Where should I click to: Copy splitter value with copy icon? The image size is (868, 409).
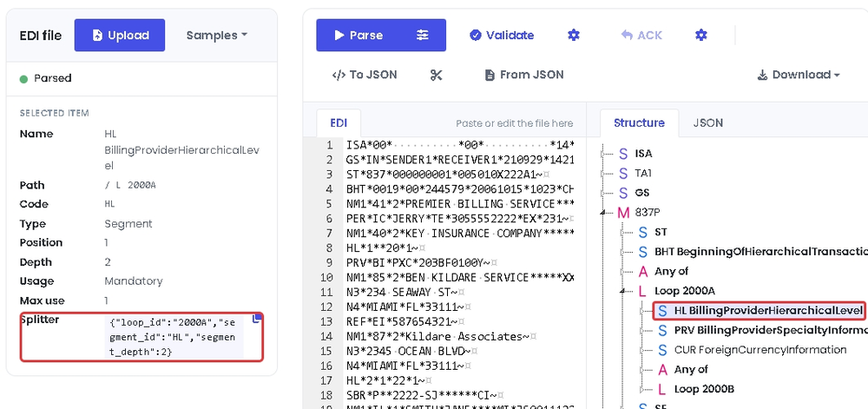click(256, 319)
